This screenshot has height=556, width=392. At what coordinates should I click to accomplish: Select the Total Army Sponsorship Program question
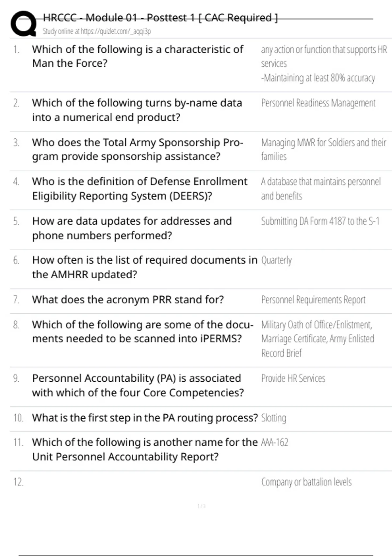138,149
